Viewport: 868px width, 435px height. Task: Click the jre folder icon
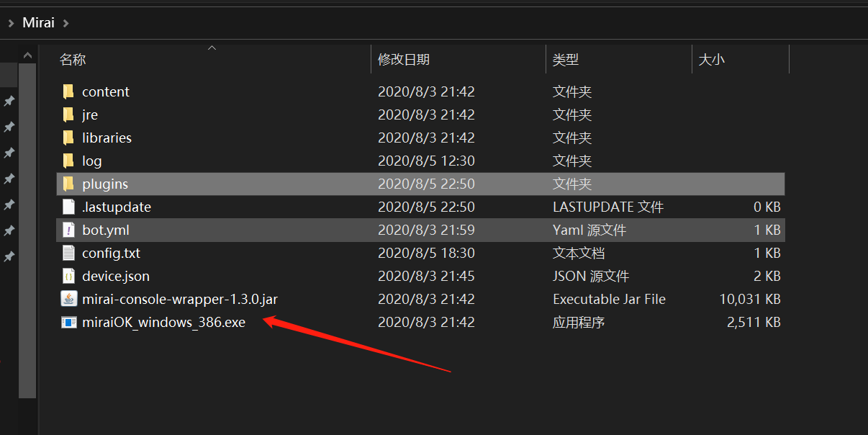pos(68,115)
